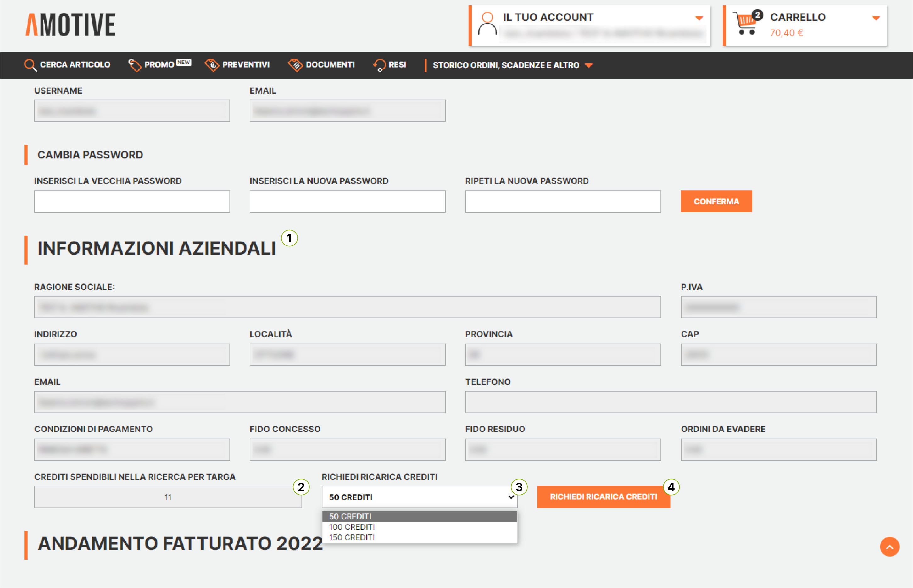Expand the Carrello dropdown arrow

(876, 18)
